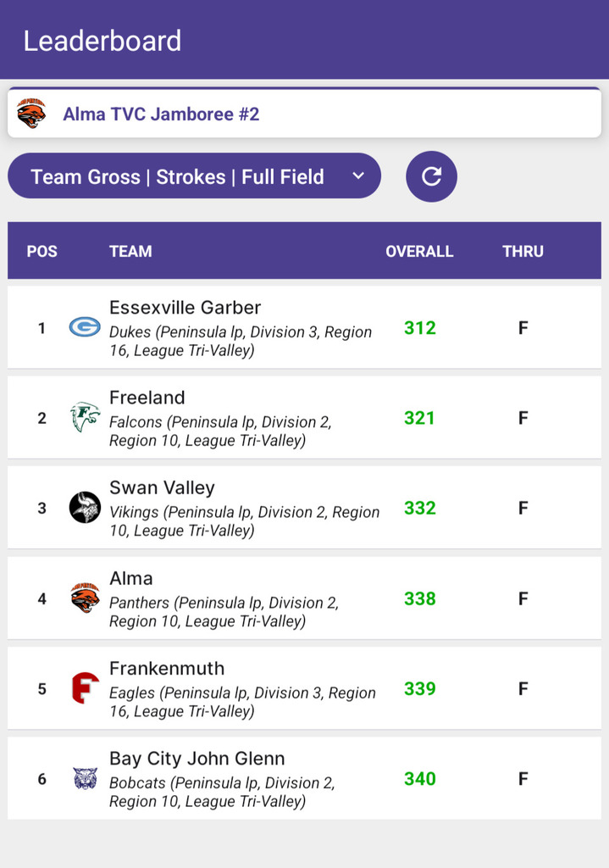Image resolution: width=609 pixels, height=868 pixels.
Task: Open the Team Gross Strokes Full Field dropdown
Action: click(178, 176)
